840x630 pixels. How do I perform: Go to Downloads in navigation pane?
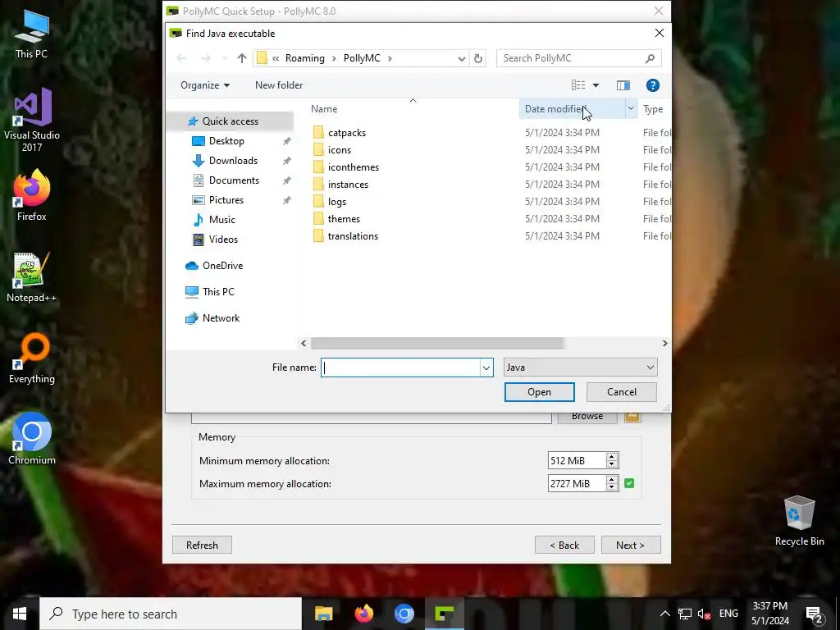point(233,161)
